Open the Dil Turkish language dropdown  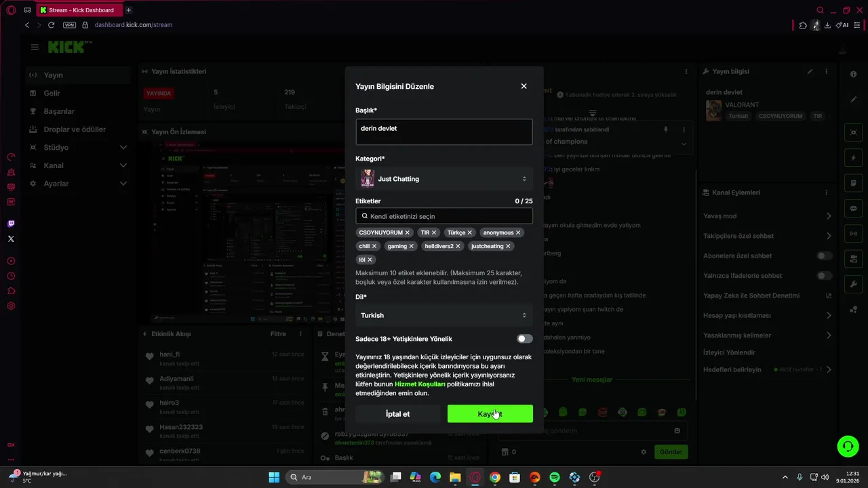444,315
